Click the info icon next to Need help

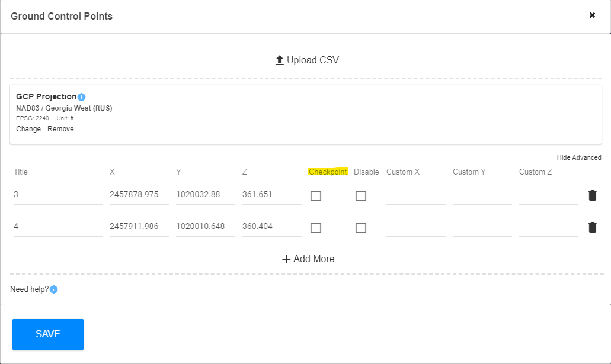click(x=53, y=289)
